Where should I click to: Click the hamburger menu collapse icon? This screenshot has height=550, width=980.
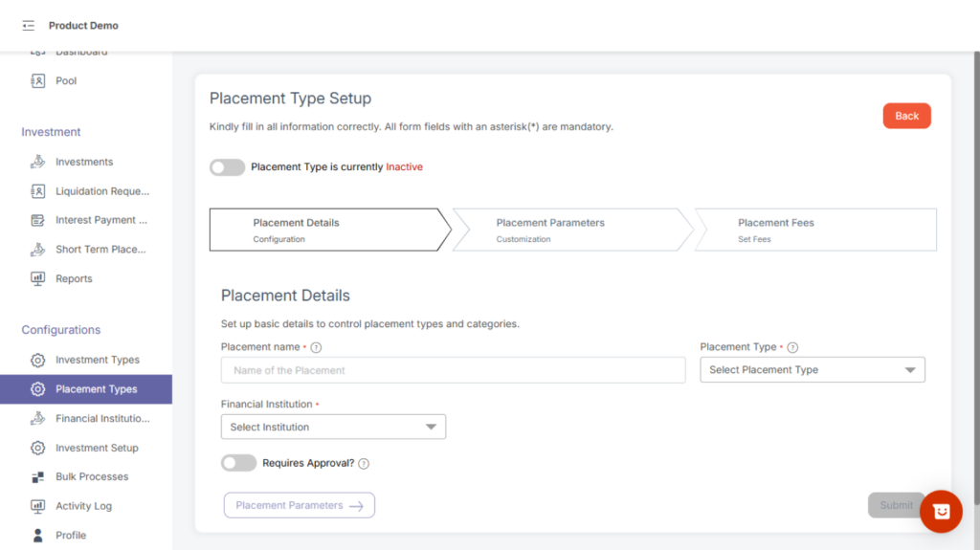coord(28,26)
